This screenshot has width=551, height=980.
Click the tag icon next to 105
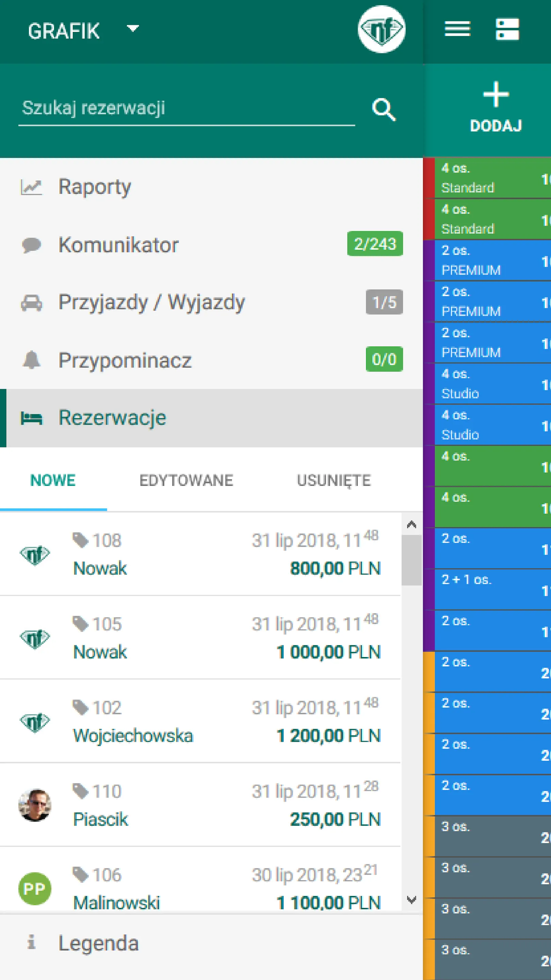[80, 624]
